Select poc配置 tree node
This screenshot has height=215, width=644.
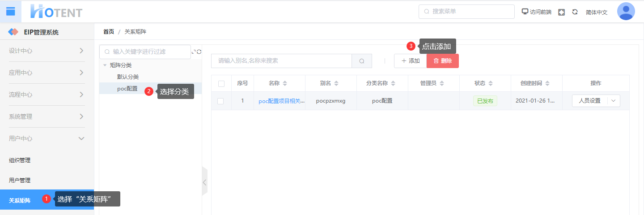click(x=127, y=89)
